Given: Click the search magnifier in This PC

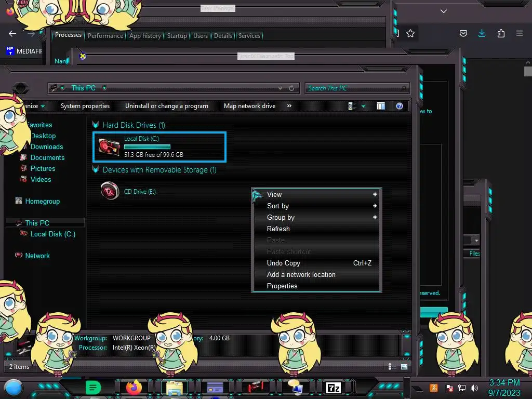Looking at the screenshot, I should coord(404,88).
